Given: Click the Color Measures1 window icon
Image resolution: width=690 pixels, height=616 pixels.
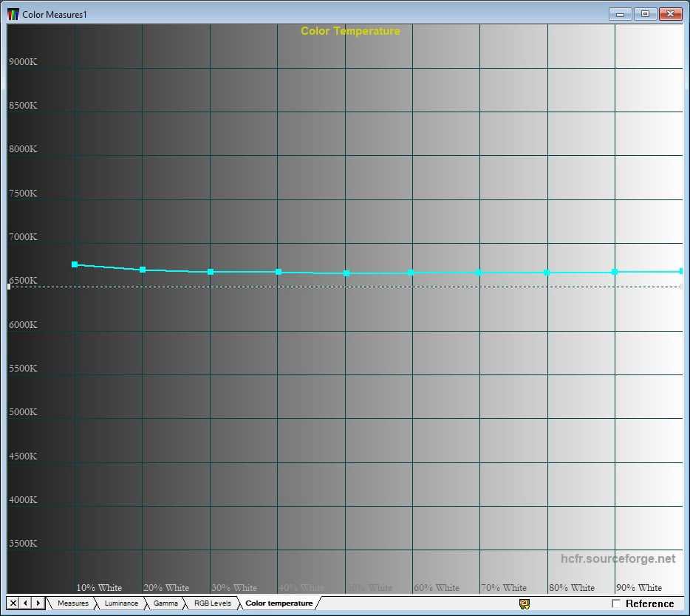Looking at the screenshot, I should 13,14.
